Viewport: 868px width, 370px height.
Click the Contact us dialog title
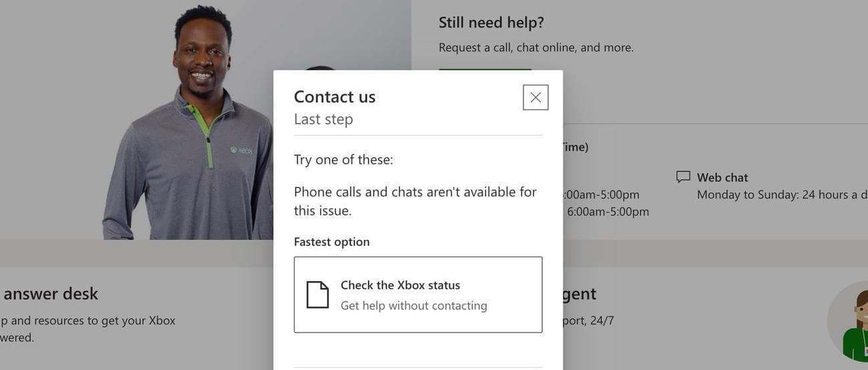[335, 97]
